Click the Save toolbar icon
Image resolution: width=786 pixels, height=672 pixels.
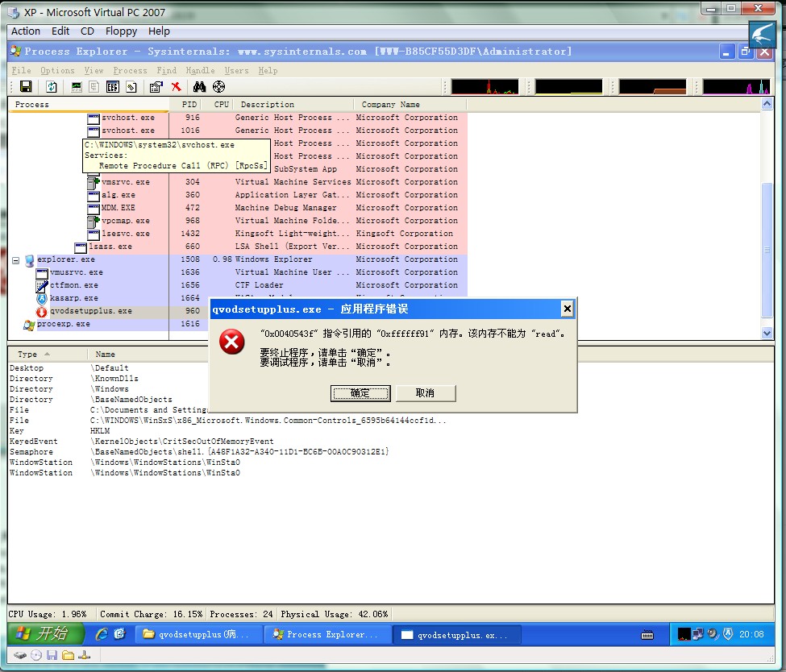tap(26, 87)
